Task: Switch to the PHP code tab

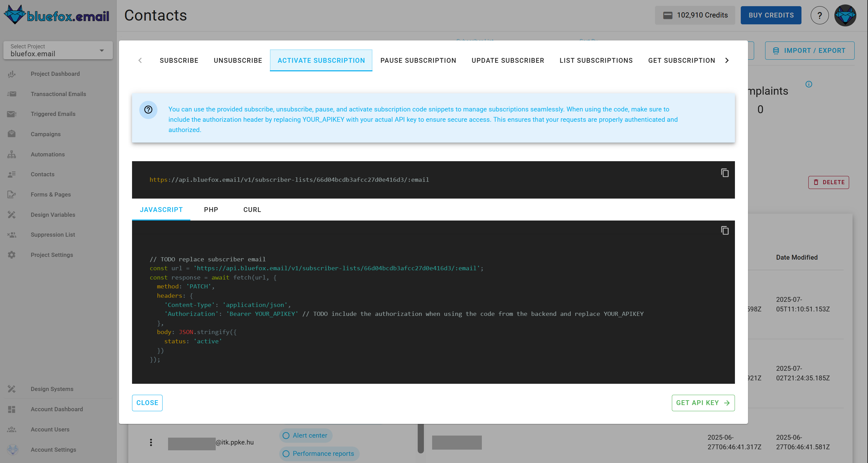Action: (x=211, y=210)
